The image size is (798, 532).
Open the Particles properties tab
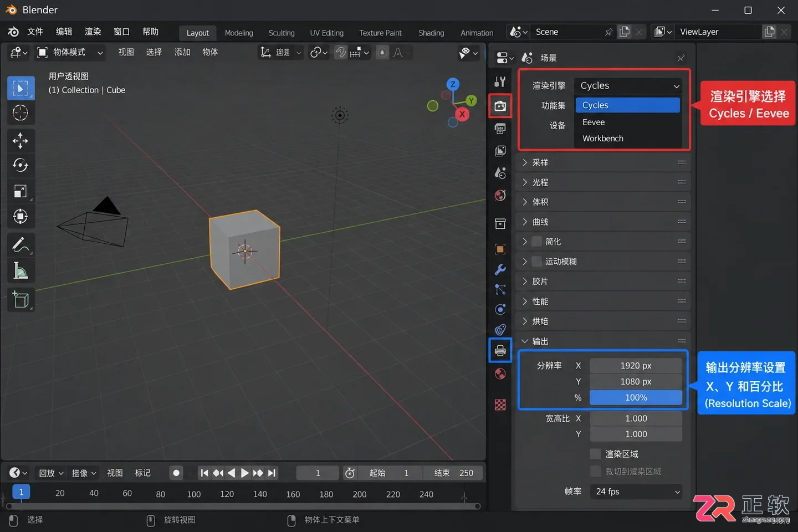coord(500,289)
